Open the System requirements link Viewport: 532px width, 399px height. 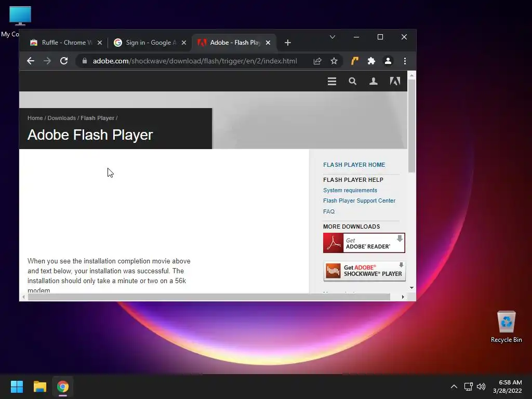click(x=350, y=190)
